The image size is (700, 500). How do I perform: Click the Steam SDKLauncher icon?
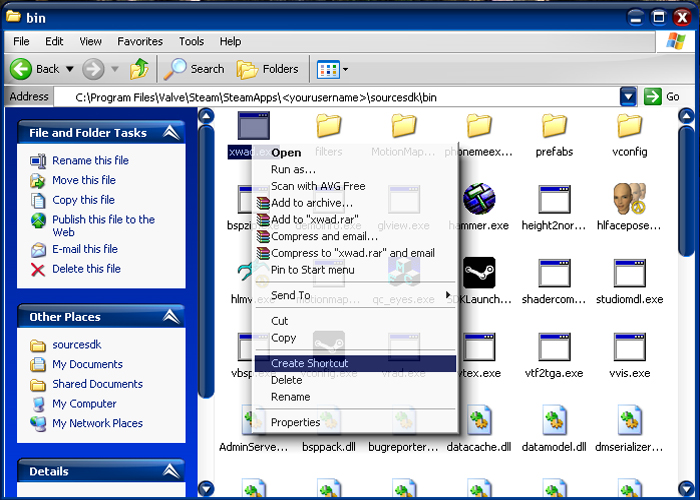tap(479, 273)
